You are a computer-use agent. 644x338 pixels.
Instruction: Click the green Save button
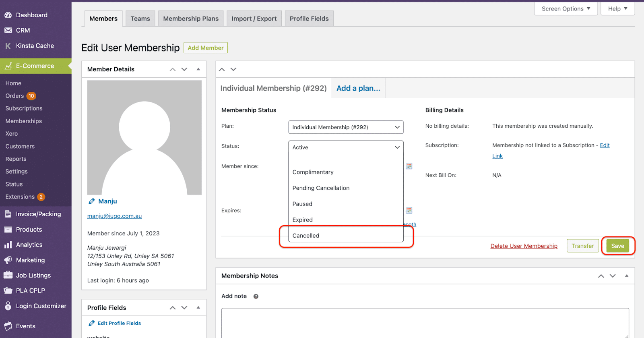(617, 246)
